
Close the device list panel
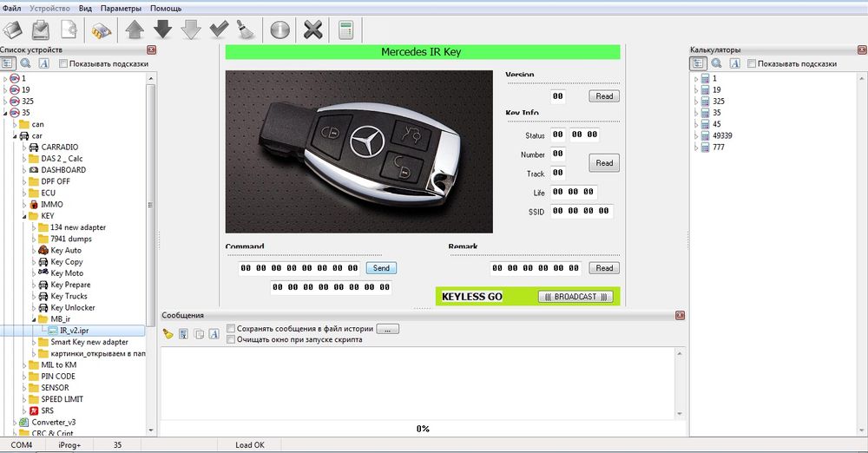pos(151,49)
